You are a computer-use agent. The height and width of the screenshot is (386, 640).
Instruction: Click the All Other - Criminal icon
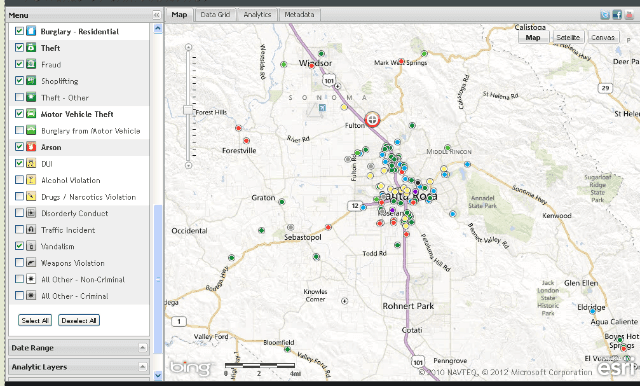pyautogui.click(x=31, y=295)
